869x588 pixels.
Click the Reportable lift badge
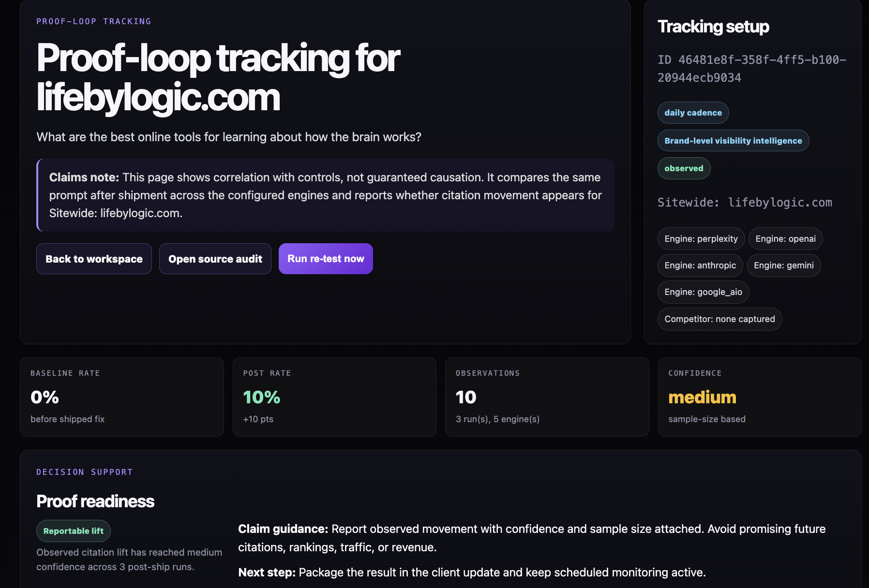click(74, 531)
